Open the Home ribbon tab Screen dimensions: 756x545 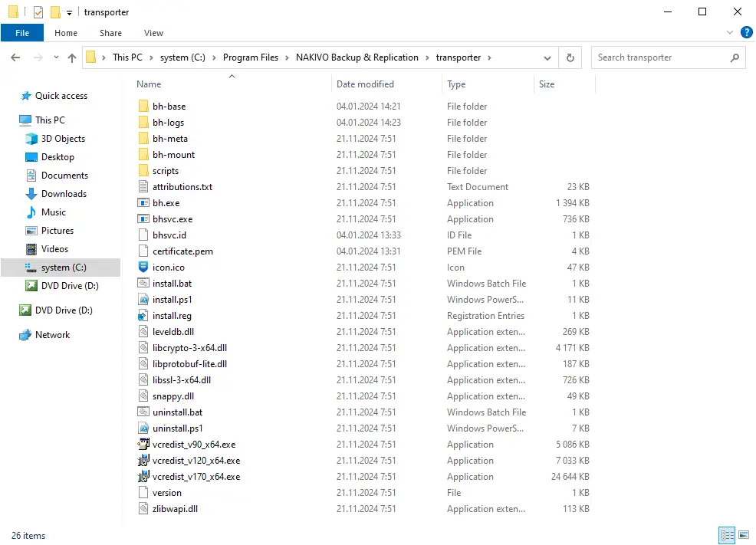66,33
